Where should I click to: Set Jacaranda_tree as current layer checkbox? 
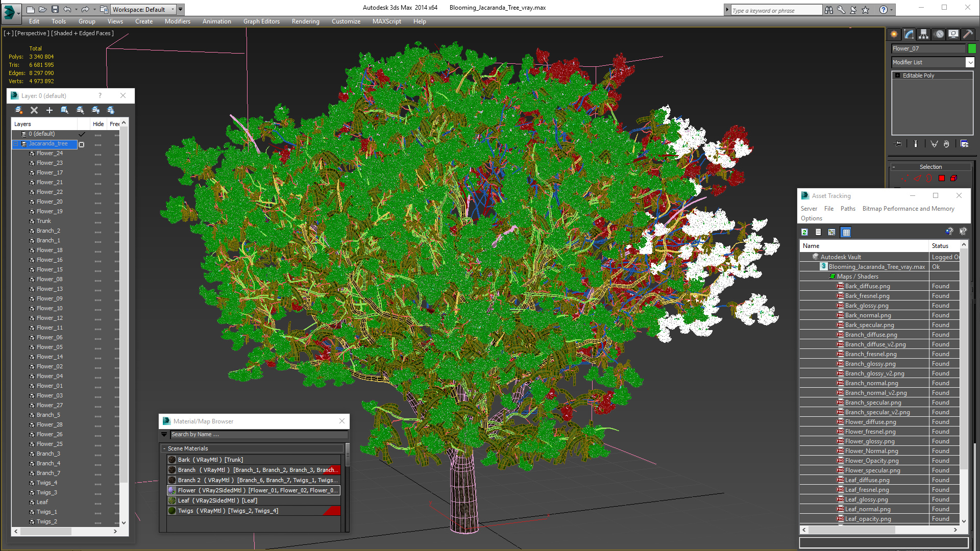coord(82,144)
